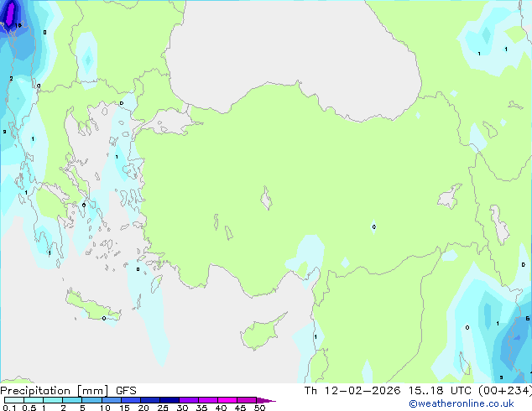
Task: Click the '10' label on the legend scale
Action: coord(105,408)
